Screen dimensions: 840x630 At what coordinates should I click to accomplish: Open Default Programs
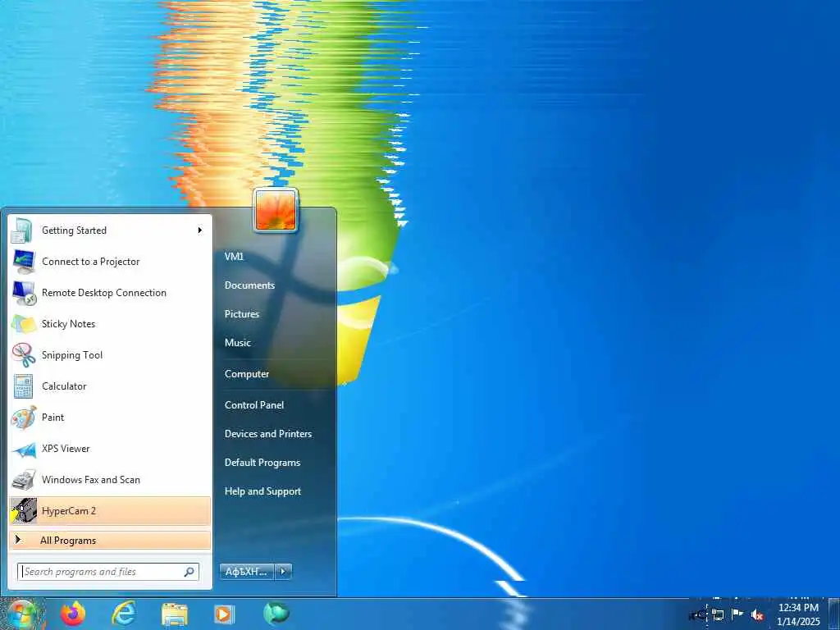point(262,463)
